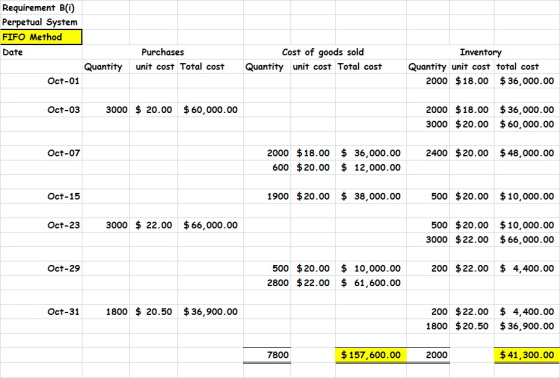
Task: Click the '$ 12,000.00' cost cell
Action: pos(370,167)
